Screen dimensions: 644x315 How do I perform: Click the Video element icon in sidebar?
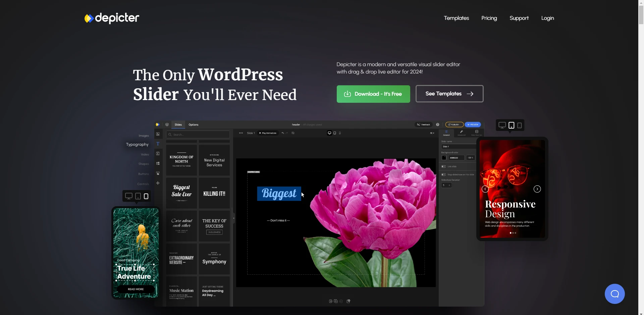point(158,154)
